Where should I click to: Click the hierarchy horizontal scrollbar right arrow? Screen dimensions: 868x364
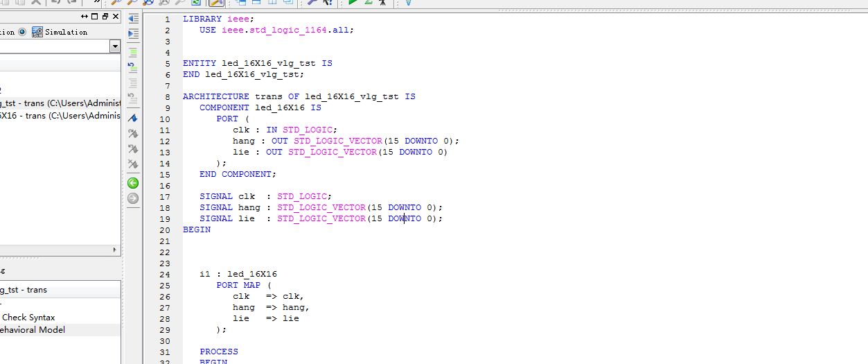point(115,250)
